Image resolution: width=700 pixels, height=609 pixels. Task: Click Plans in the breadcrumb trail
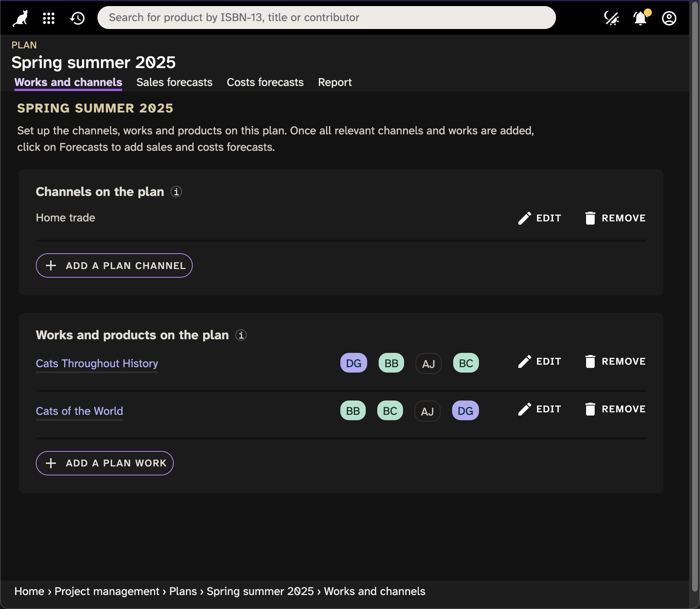coord(183,591)
